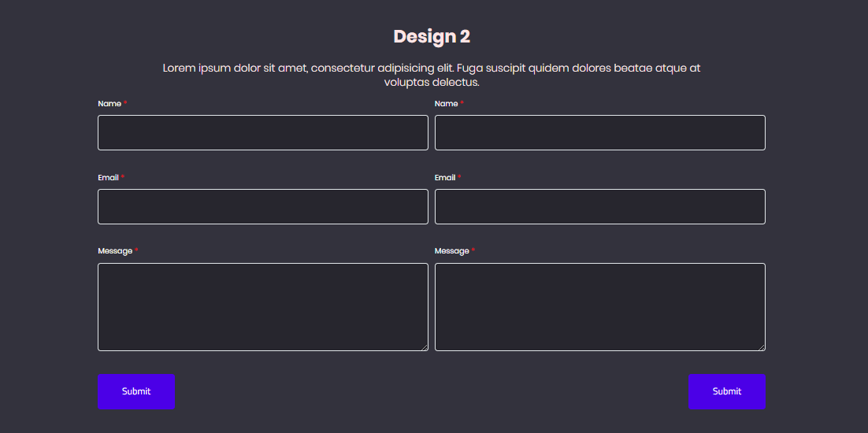Screen dimensions: 868x433
Task: Click the Message label in the left form
Action: [115, 251]
